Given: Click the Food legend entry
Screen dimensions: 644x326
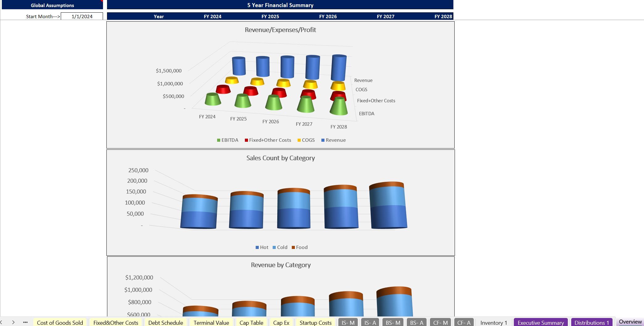Looking at the screenshot, I should [x=299, y=247].
